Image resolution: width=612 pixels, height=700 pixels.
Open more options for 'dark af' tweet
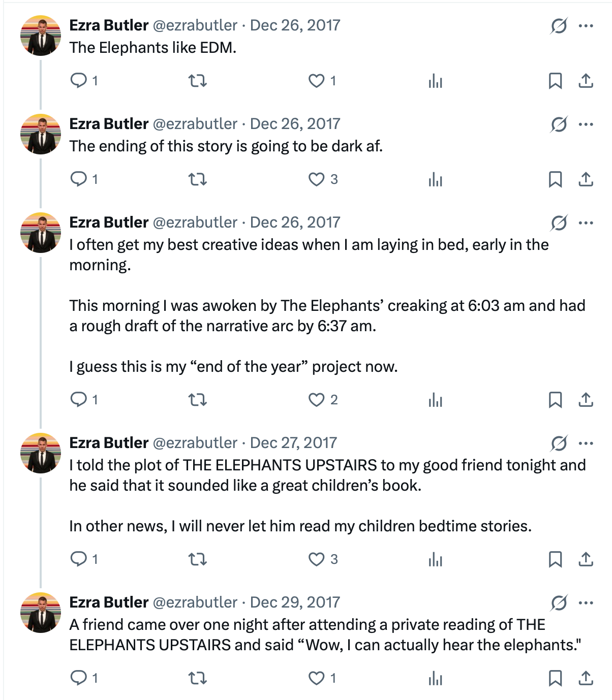(x=586, y=124)
